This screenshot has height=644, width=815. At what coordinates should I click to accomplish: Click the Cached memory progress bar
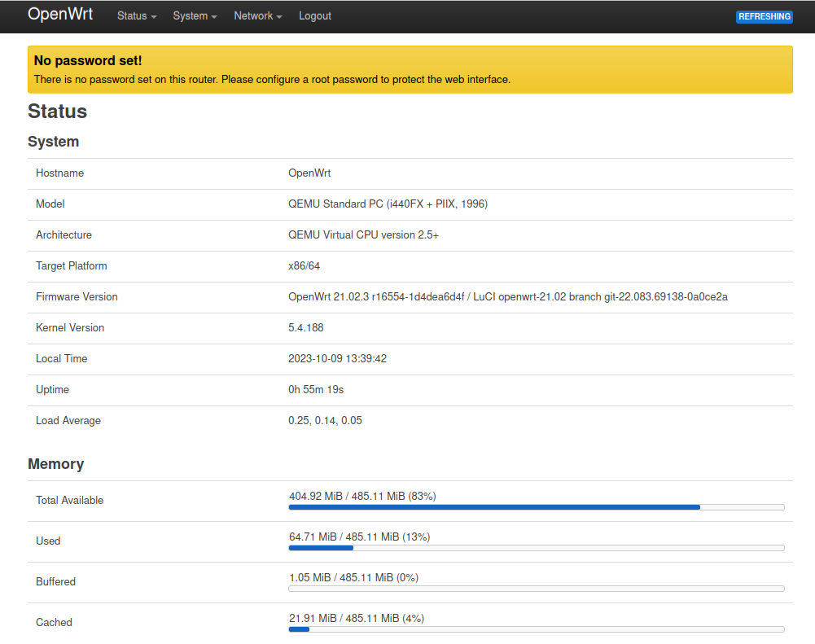tap(535, 629)
